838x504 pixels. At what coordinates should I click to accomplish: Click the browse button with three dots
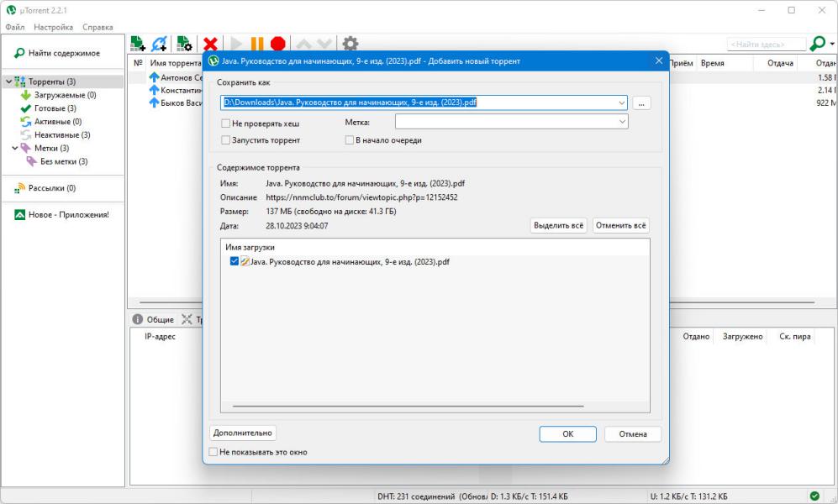click(x=641, y=103)
